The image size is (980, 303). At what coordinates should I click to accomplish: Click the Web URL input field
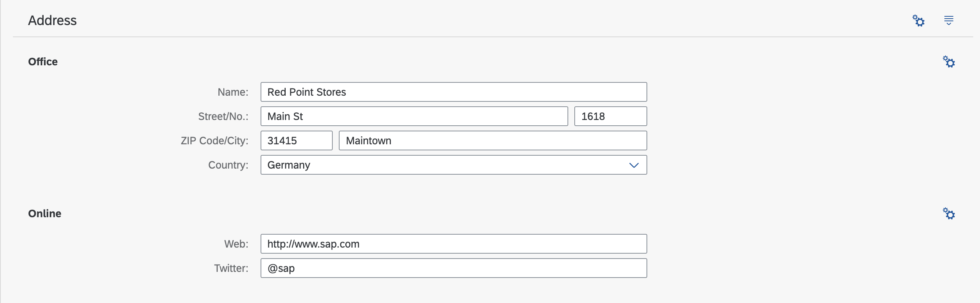point(454,244)
